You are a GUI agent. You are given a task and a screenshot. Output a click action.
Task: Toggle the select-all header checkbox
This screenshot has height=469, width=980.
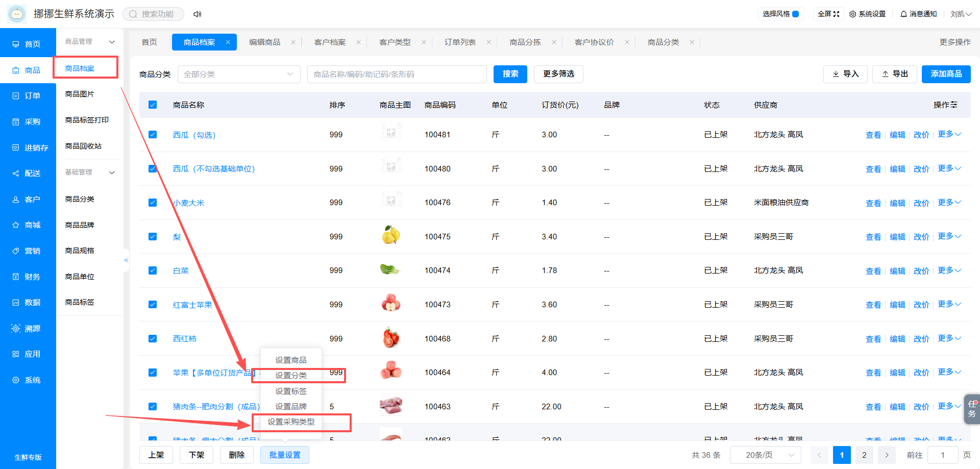coord(153,105)
